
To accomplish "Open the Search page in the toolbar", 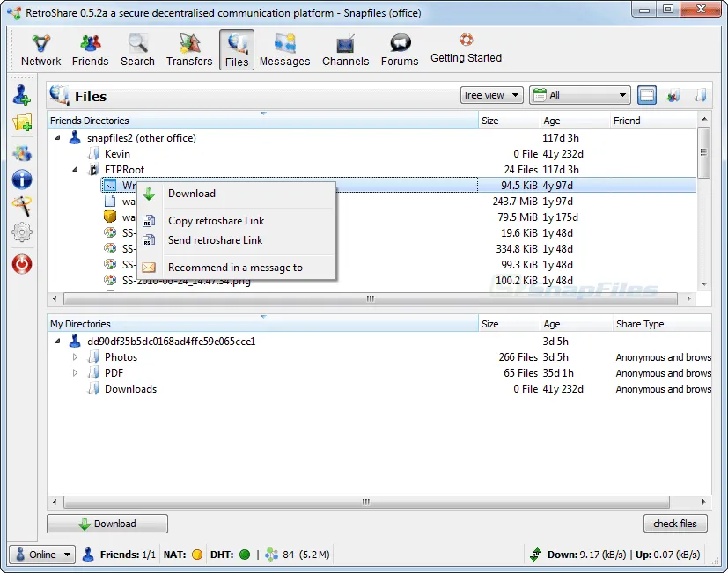I will point(137,50).
